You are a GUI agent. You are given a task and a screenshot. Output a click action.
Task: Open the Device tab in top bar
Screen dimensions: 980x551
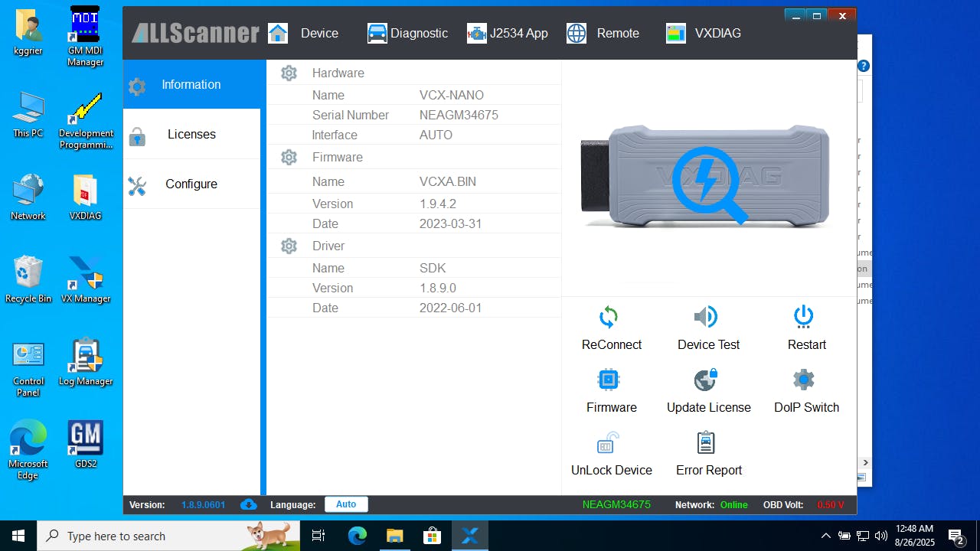(303, 33)
